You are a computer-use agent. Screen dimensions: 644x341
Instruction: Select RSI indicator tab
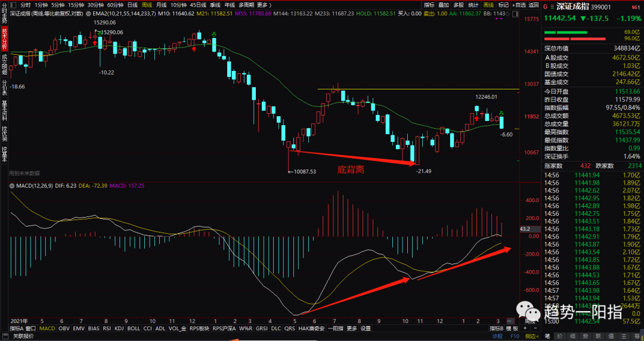(x=107, y=328)
